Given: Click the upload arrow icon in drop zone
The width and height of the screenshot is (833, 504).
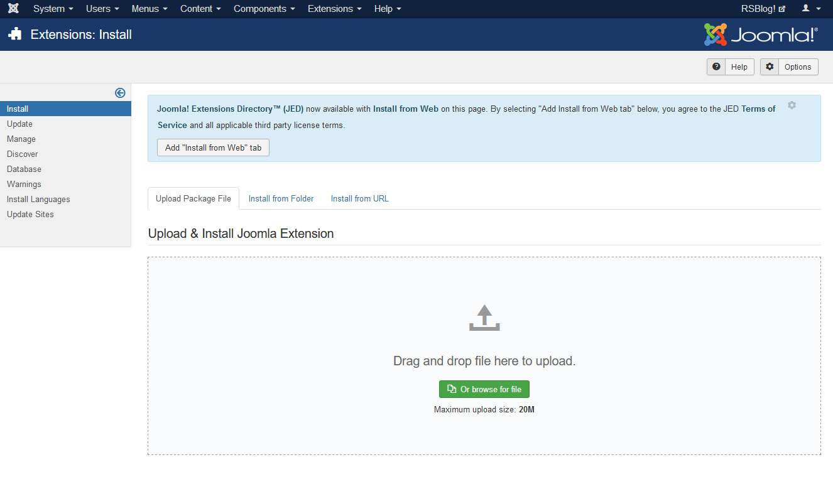Looking at the screenshot, I should pyautogui.click(x=484, y=318).
